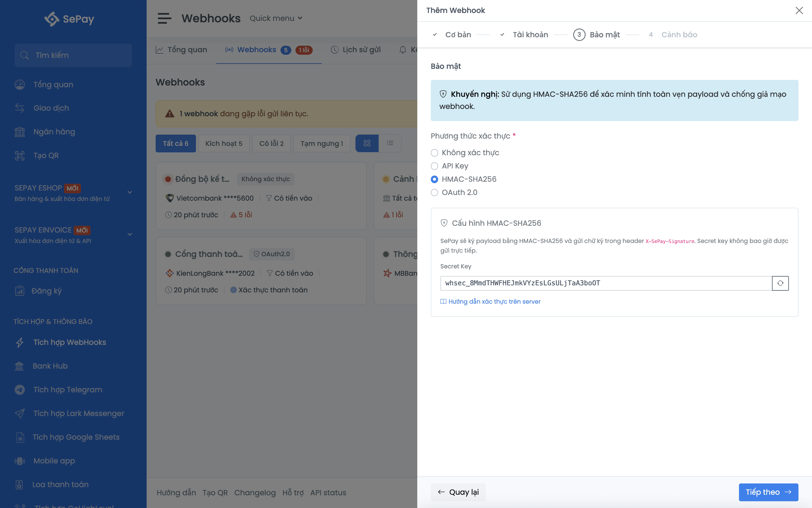Select HMAC-SHA256 authentication option

coord(434,179)
